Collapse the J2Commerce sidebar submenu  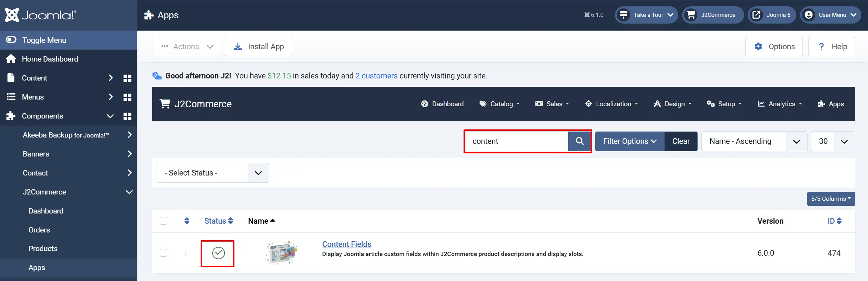point(130,192)
